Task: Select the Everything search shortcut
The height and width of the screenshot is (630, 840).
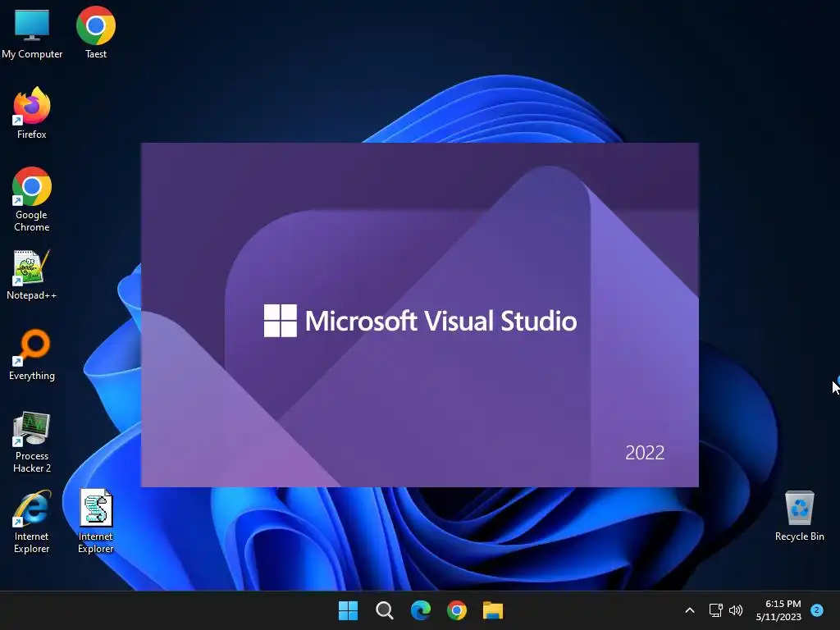Action: pyautogui.click(x=32, y=354)
